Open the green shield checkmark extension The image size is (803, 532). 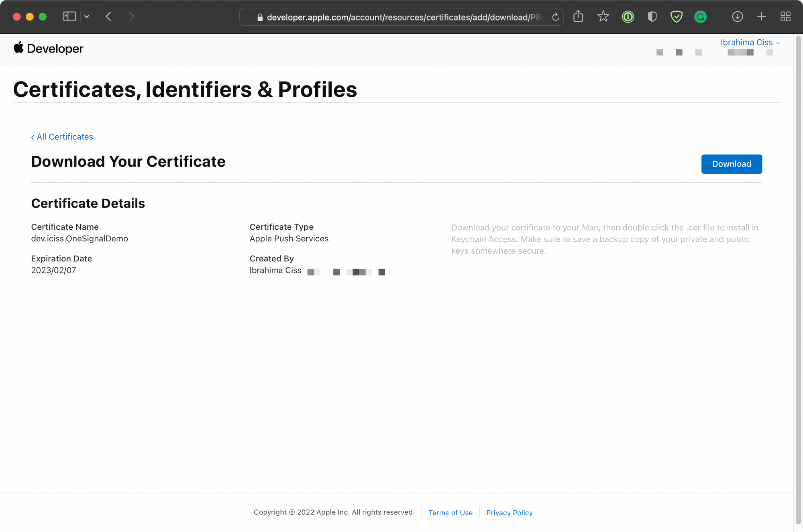click(x=677, y=16)
